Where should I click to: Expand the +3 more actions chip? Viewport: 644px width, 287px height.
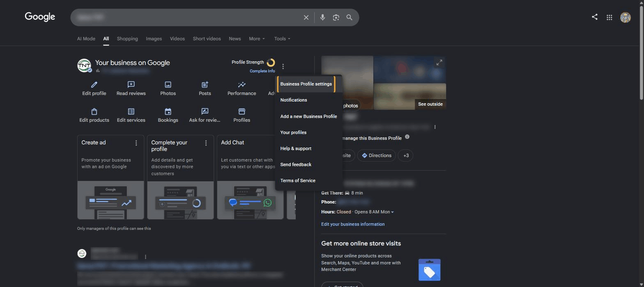click(x=405, y=155)
